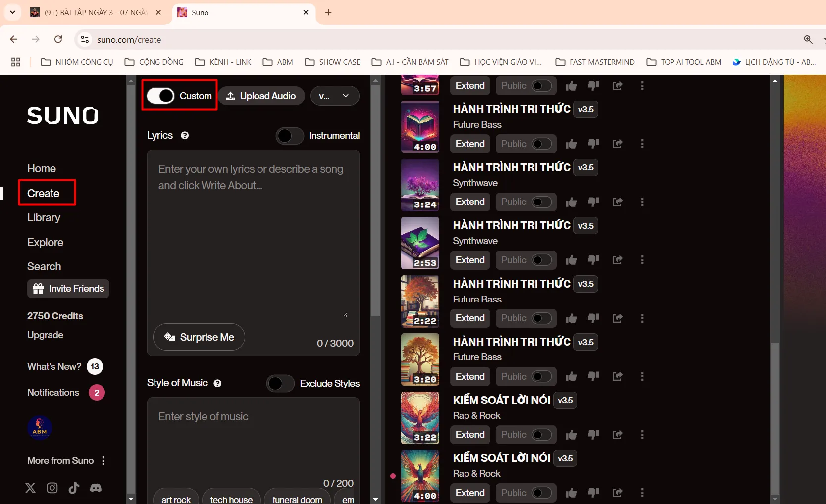This screenshot has width=826, height=504.
Task: Open Suno's Discord server icon
Action: (96, 488)
